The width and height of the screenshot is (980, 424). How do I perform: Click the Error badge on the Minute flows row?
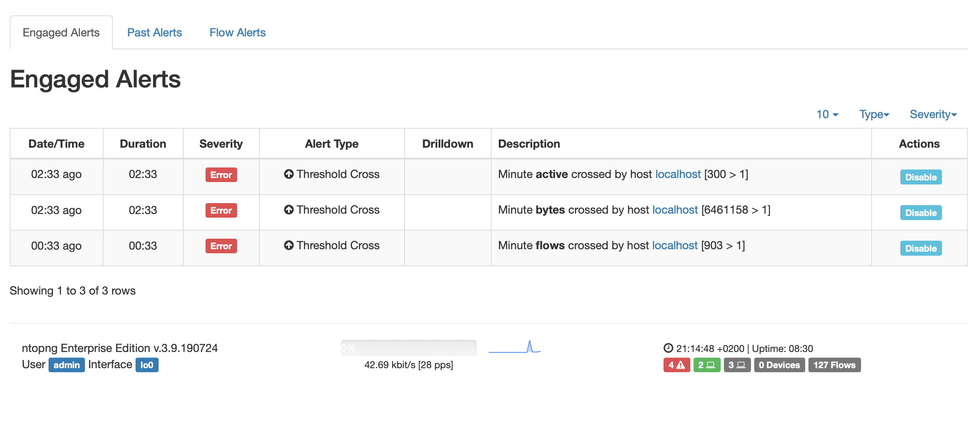click(x=221, y=246)
